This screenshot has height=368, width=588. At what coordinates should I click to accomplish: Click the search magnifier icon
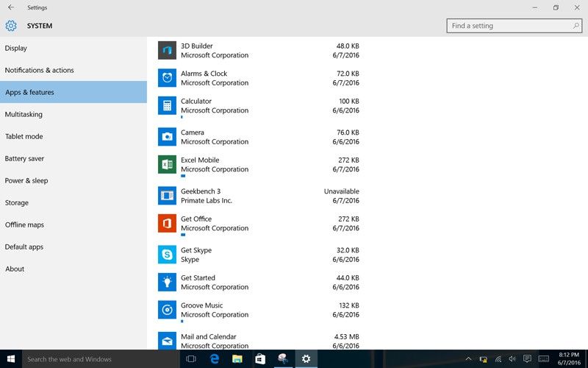(x=576, y=26)
